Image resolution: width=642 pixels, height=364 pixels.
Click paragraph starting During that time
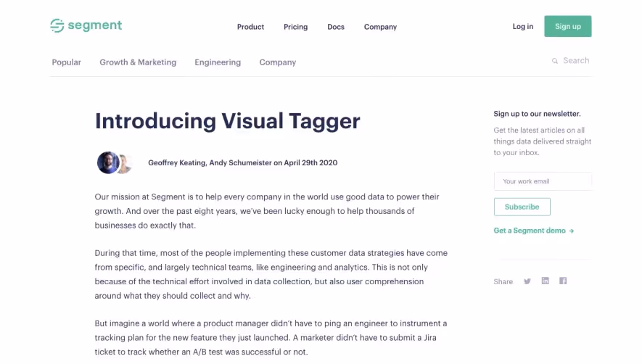(x=271, y=274)
